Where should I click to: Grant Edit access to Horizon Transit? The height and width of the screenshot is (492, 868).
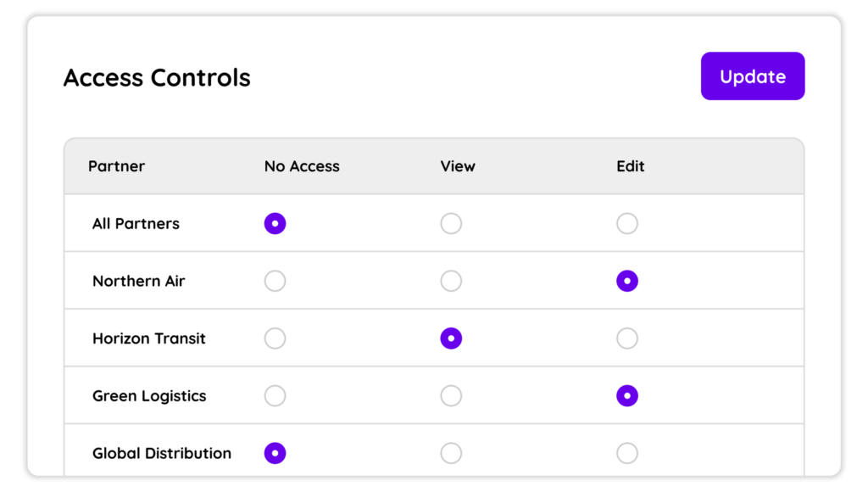[x=627, y=338]
